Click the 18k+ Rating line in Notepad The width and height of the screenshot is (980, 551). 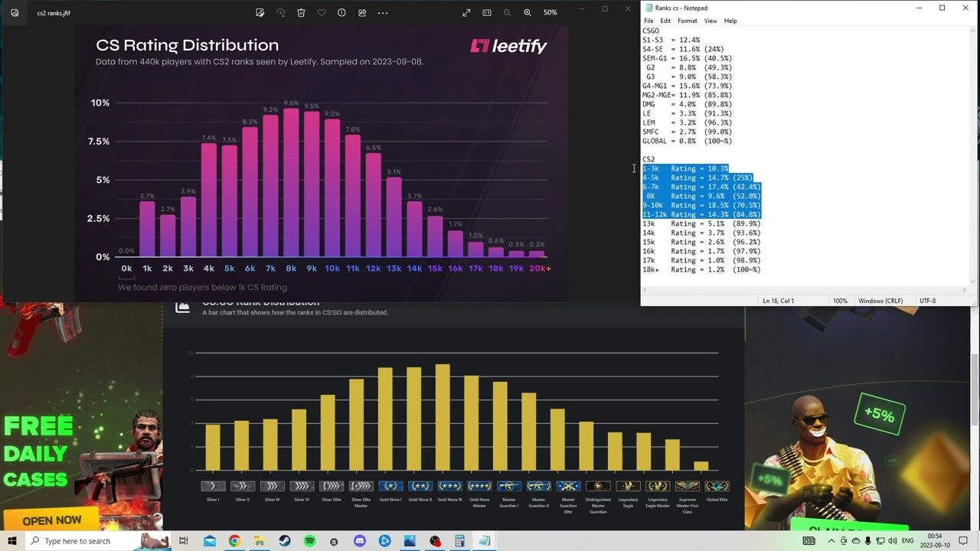pyautogui.click(x=701, y=269)
